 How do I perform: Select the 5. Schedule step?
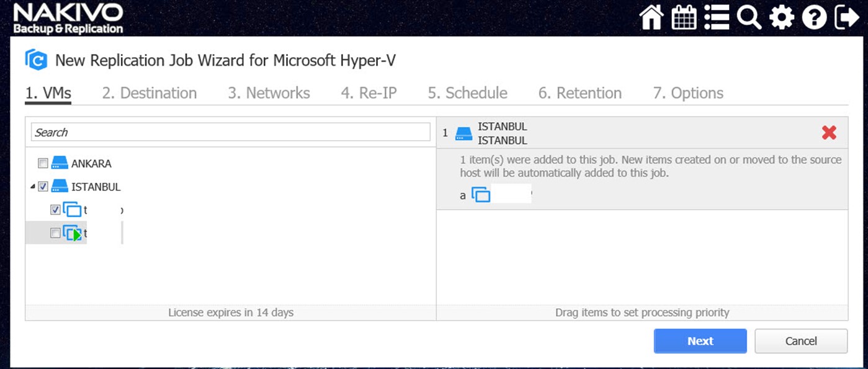tap(468, 93)
